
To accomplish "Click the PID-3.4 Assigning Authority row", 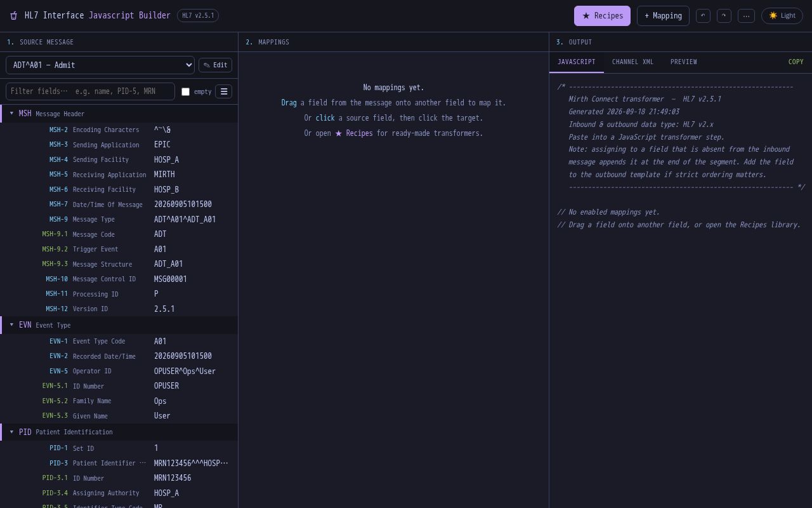I will tap(119, 493).
